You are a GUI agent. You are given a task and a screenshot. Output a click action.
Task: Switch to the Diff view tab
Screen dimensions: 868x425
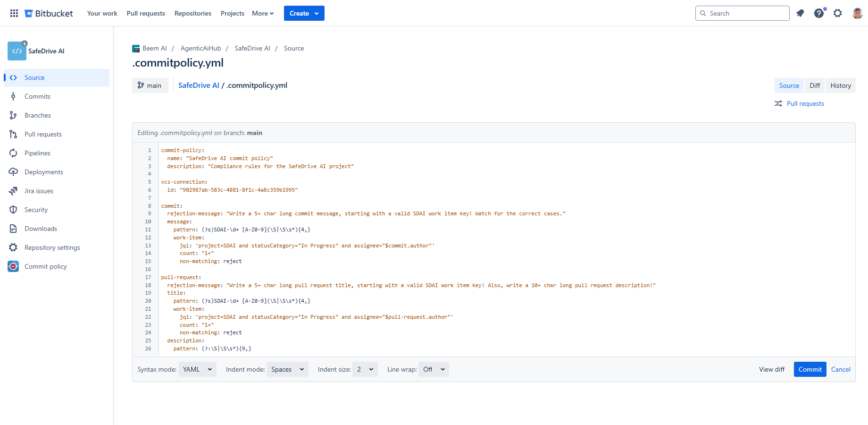click(815, 85)
